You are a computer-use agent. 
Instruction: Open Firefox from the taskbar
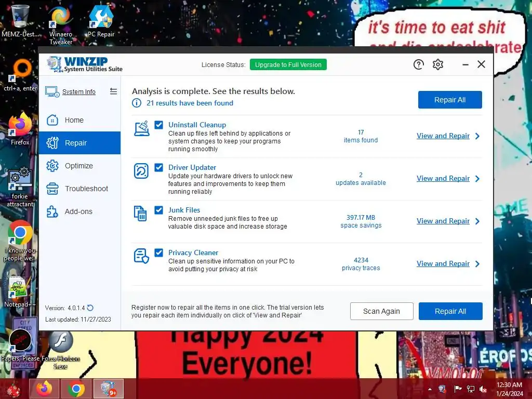45,389
